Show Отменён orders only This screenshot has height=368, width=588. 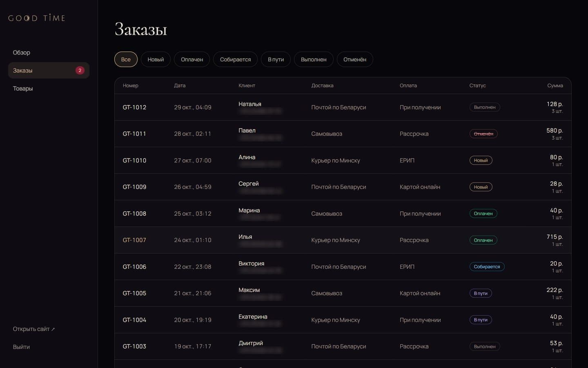point(355,59)
